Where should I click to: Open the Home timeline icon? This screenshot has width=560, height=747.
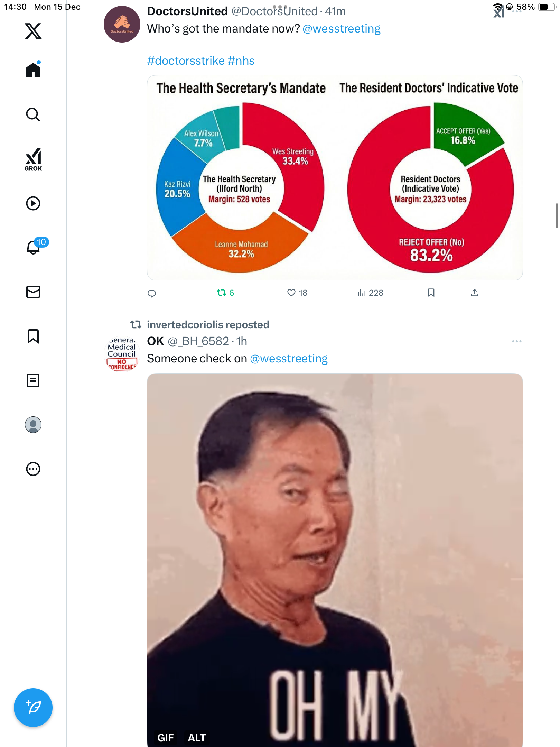[x=33, y=70]
